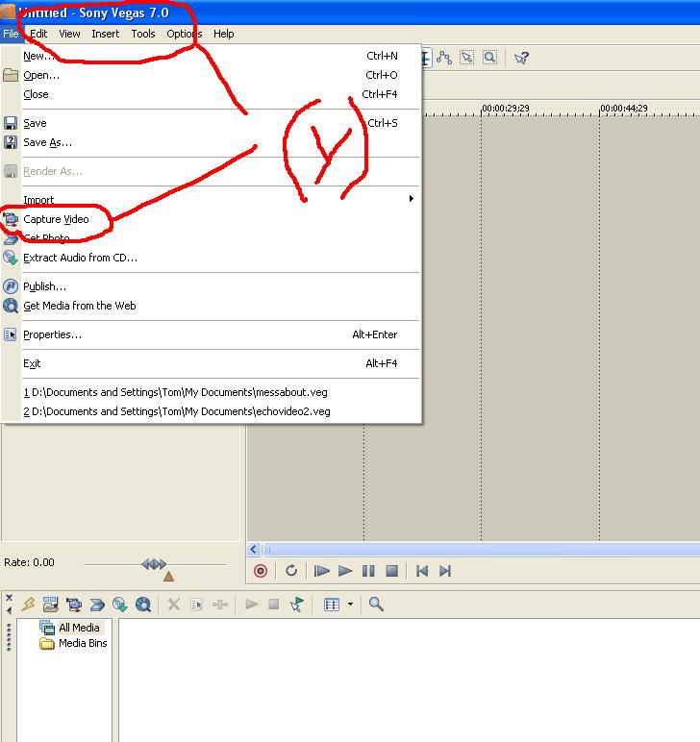Select the Zoom Edit tool icon
This screenshot has width=700, height=742.
(x=489, y=58)
